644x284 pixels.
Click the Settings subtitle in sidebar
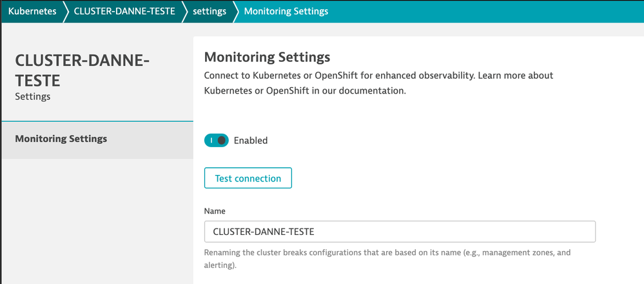click(x=32, y=97)
